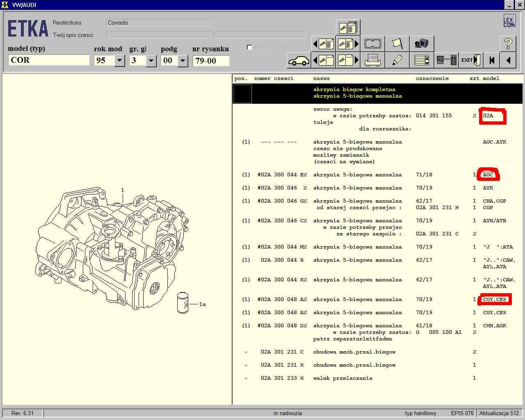
Task: Toggle the 'stan w magaz.' checkbox
Action: 249,47
